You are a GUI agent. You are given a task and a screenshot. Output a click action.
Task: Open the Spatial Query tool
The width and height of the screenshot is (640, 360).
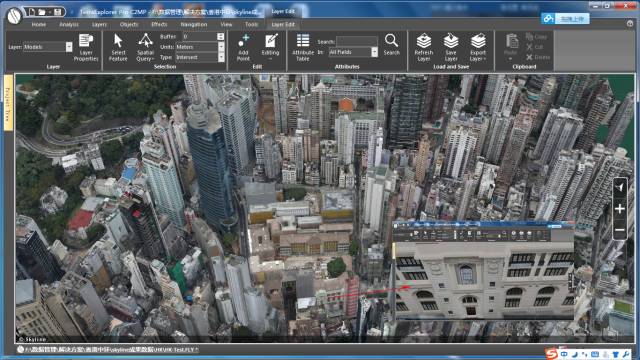coord(145,48)
